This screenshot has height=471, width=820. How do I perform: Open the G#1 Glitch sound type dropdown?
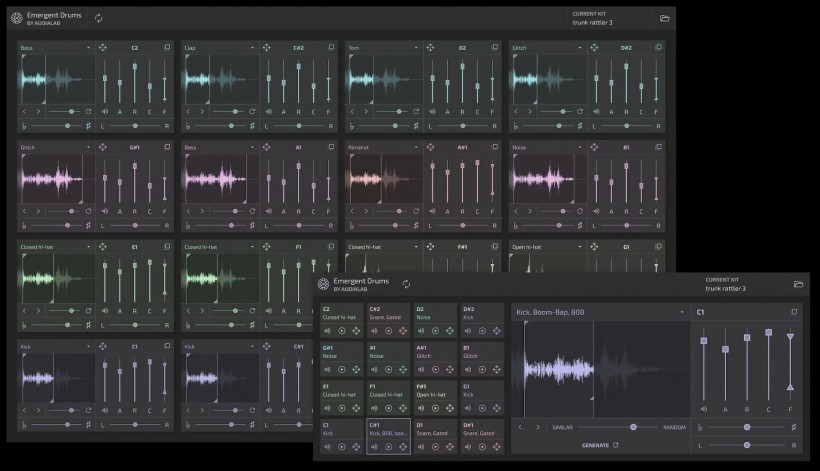[x=88, y=147]
